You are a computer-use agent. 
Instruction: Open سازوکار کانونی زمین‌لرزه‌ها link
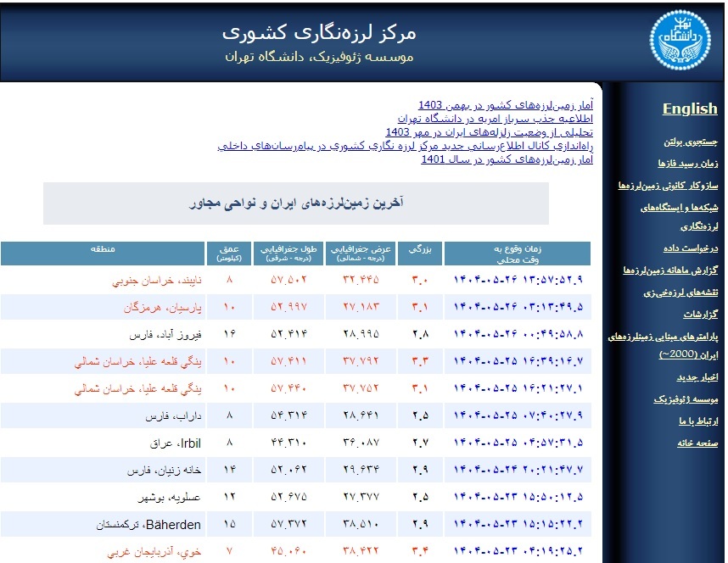pyautogui.click(x=668, y=186)
